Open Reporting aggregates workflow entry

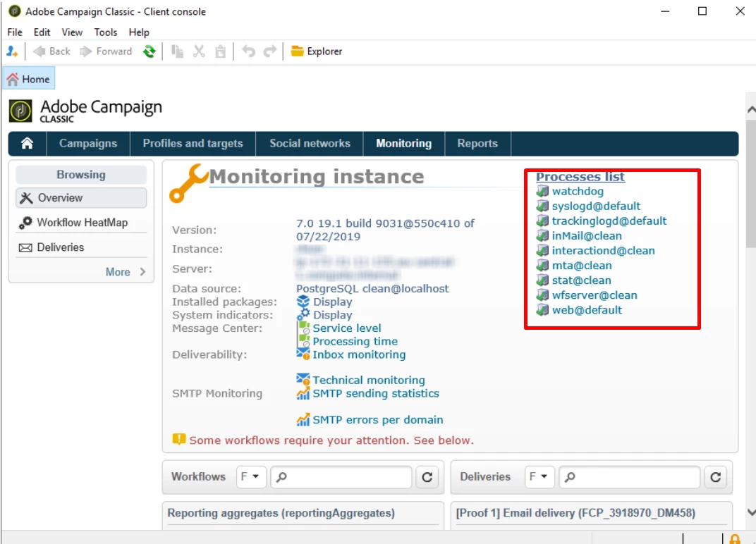[x=281, y=513]
